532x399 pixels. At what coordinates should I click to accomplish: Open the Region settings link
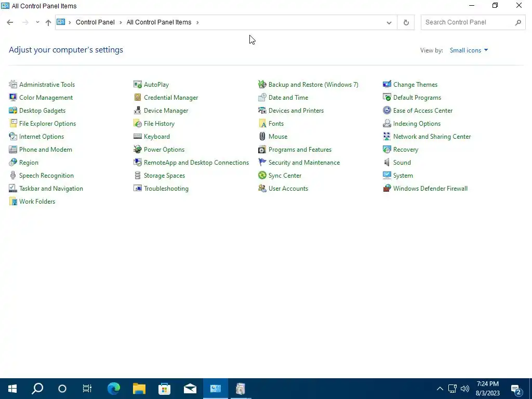click(29, 163)
